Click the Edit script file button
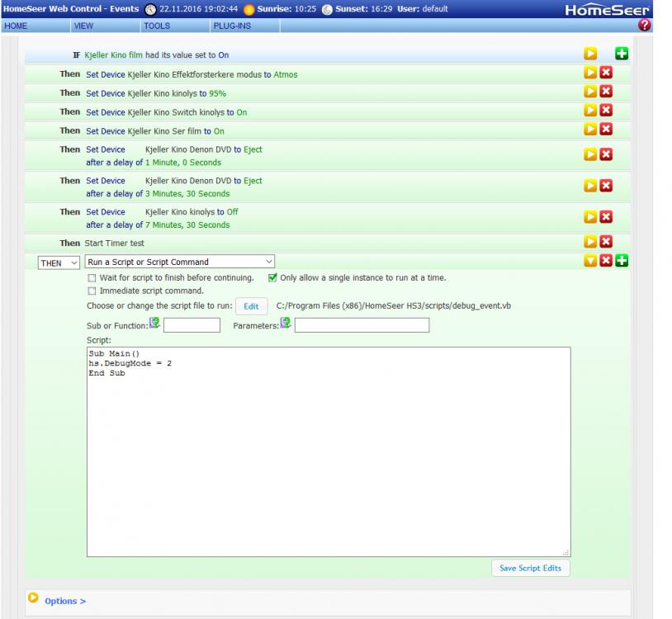This screenshot has width=672, height=619. 251,306
